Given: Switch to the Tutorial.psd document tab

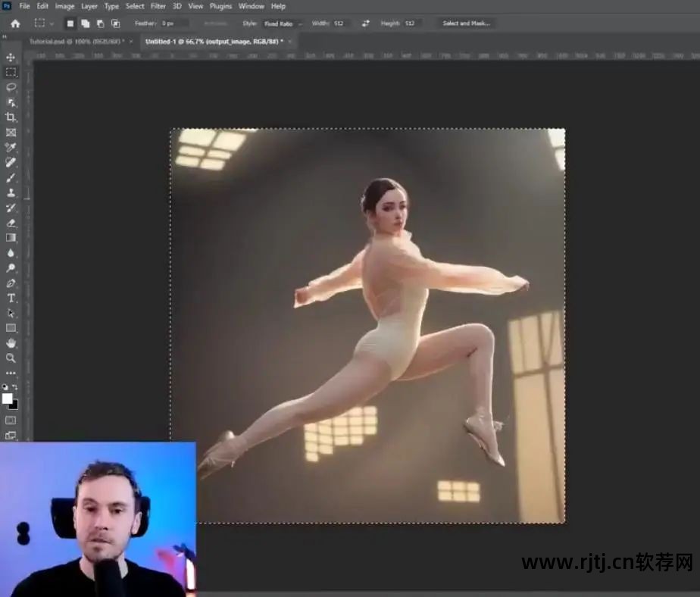Looking at the screenshot, I should click(76, 41).
